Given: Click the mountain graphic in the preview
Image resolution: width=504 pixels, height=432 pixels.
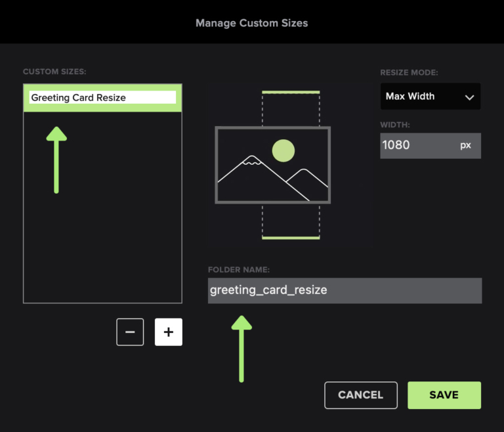Looking at the screenshot, I should pos(272,178).
